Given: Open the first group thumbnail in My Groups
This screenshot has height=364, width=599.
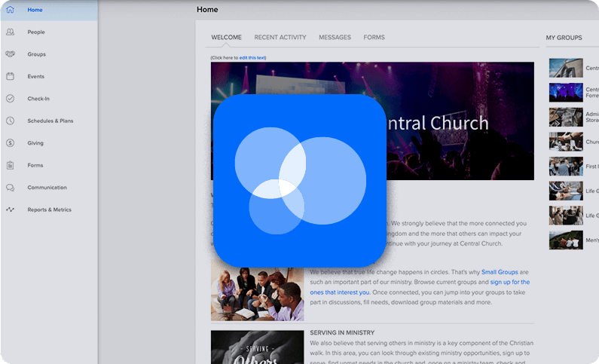Looking at the screenshot, I should pyautogui.click(x=566, y=68).
